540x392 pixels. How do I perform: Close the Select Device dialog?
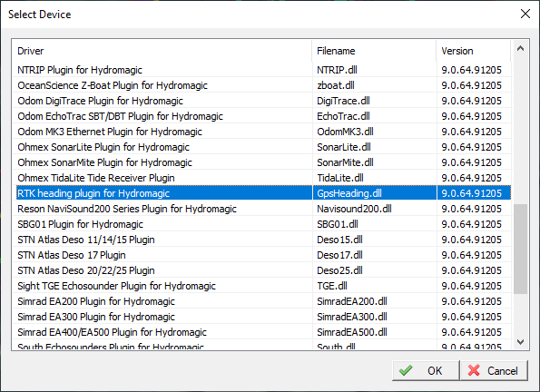(x=525, y=14)
